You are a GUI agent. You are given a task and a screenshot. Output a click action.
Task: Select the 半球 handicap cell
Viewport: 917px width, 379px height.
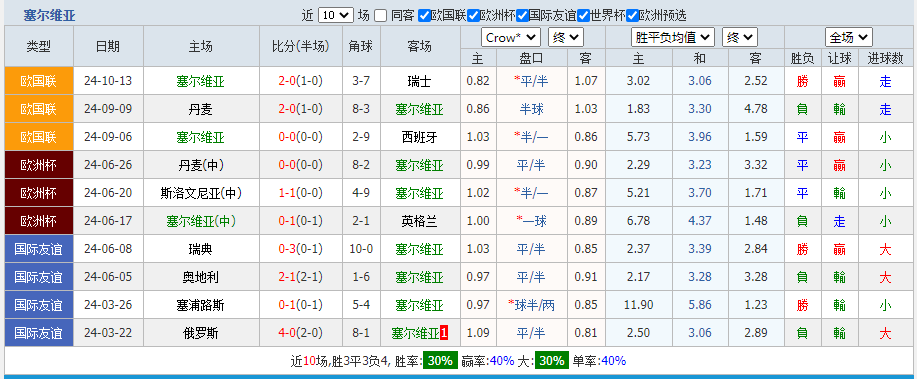(531, 109)
